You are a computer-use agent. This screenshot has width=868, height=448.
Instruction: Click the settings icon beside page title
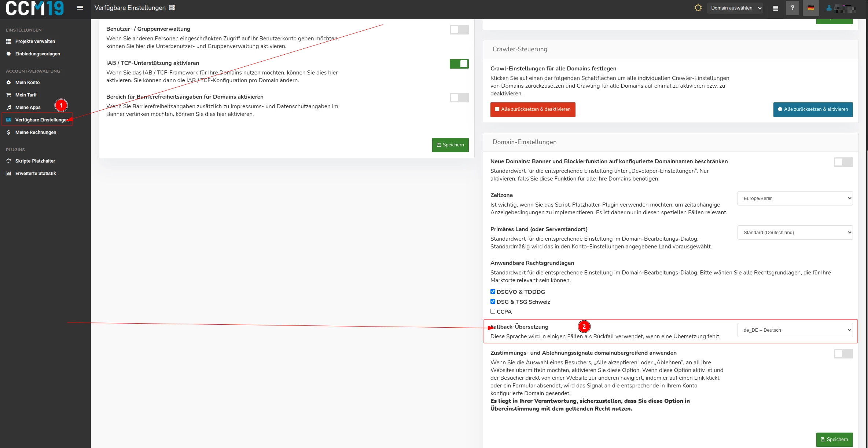172,8
